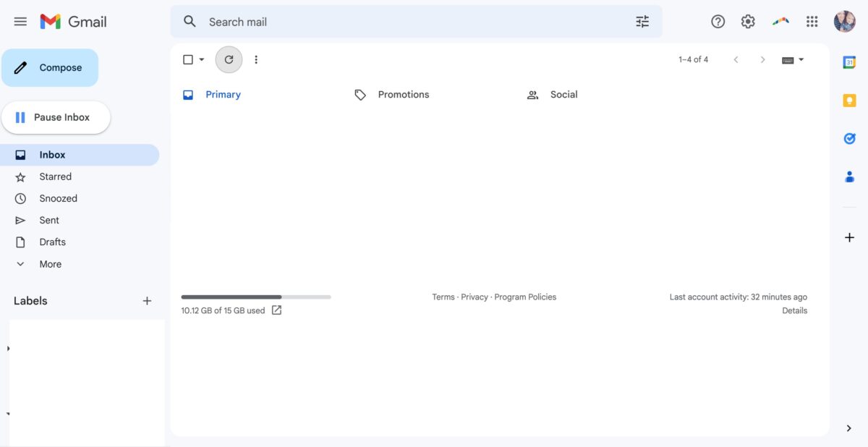Open the account activity Details link

click(794, 310)
